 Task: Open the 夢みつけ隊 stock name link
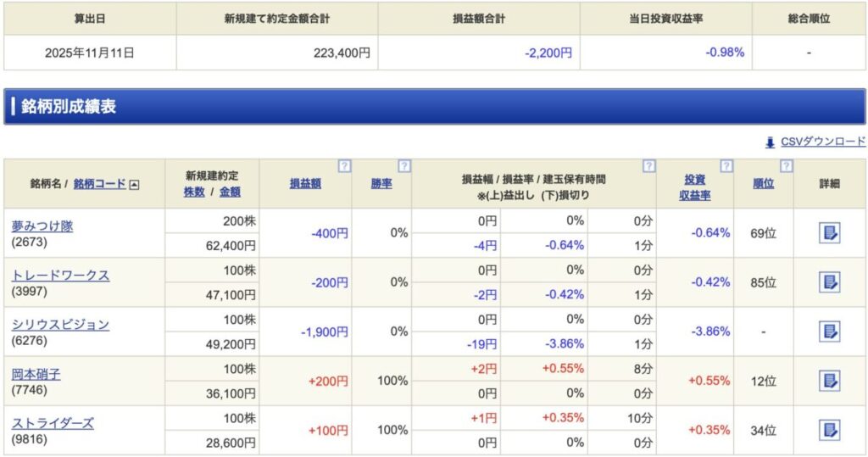(42, 226)
